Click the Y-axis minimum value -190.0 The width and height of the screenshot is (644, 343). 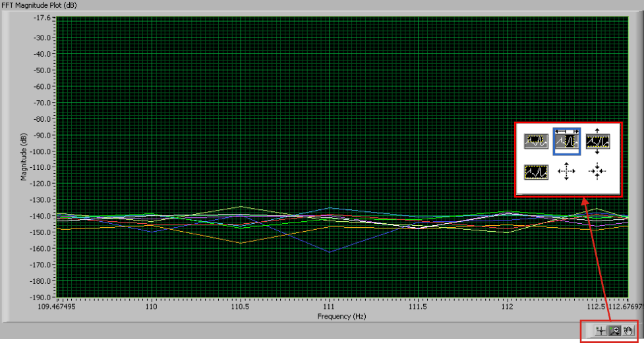click(x=41, y=297)
